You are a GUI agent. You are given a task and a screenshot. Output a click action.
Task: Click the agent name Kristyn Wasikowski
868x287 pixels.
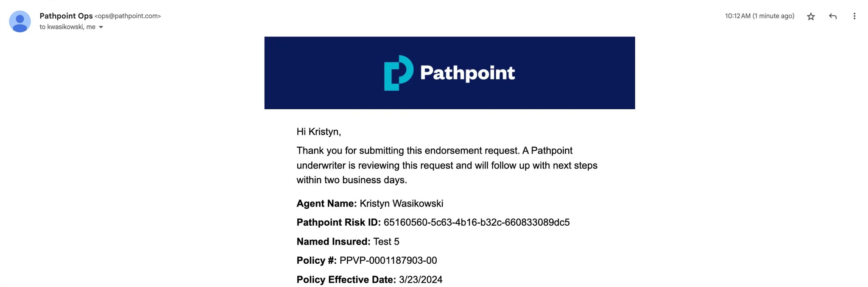pyautogui.click(x=401, y=204)
